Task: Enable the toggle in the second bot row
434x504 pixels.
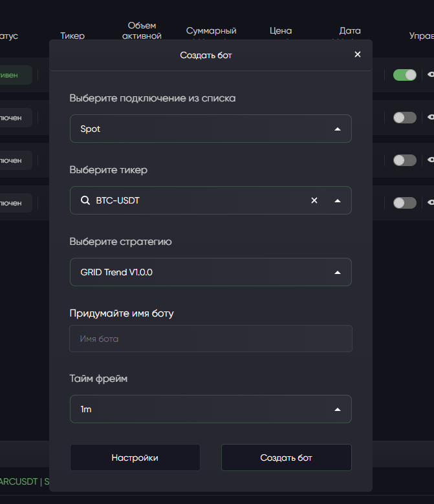Action: 405,118
